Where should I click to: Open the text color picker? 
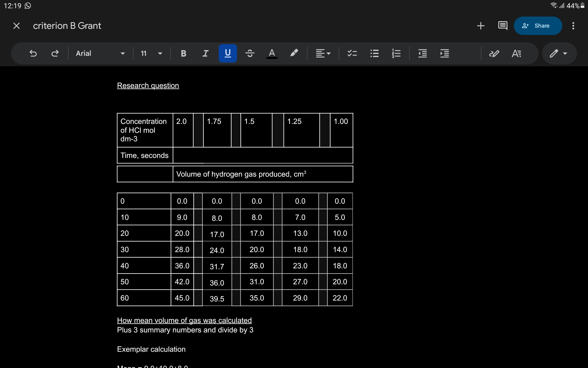pos(272,53)
